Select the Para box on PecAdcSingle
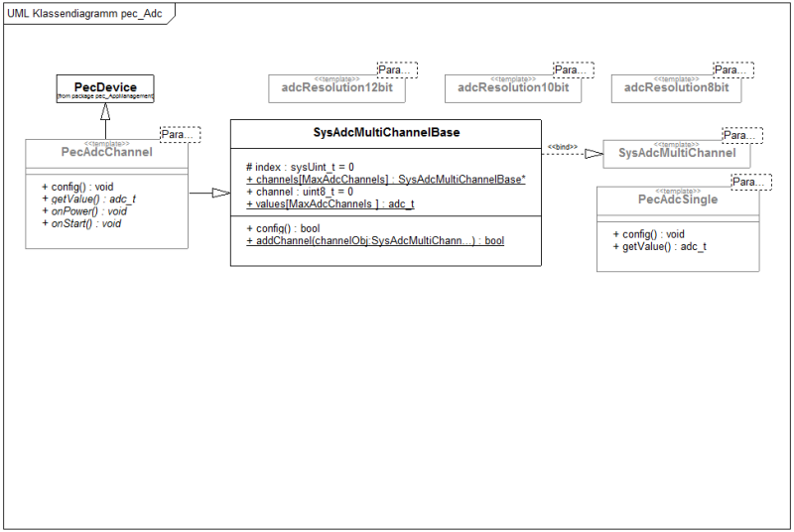Image resolution: width=794 pixels, height=532 pixels. click(752, 183)
